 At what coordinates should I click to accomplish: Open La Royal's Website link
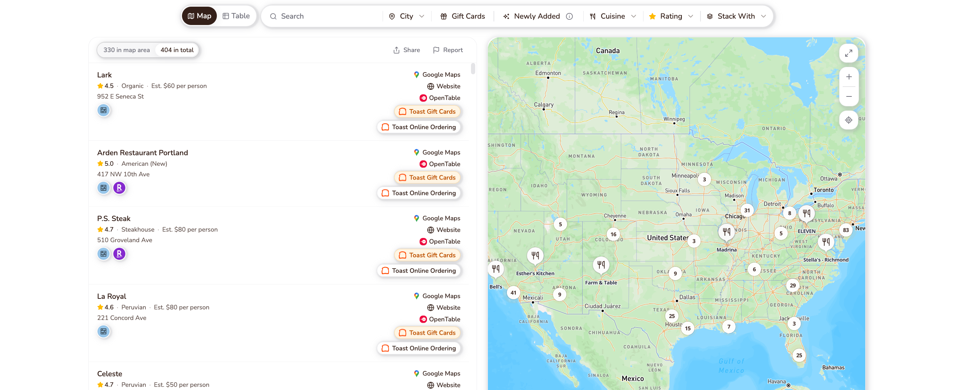(444, 307)
